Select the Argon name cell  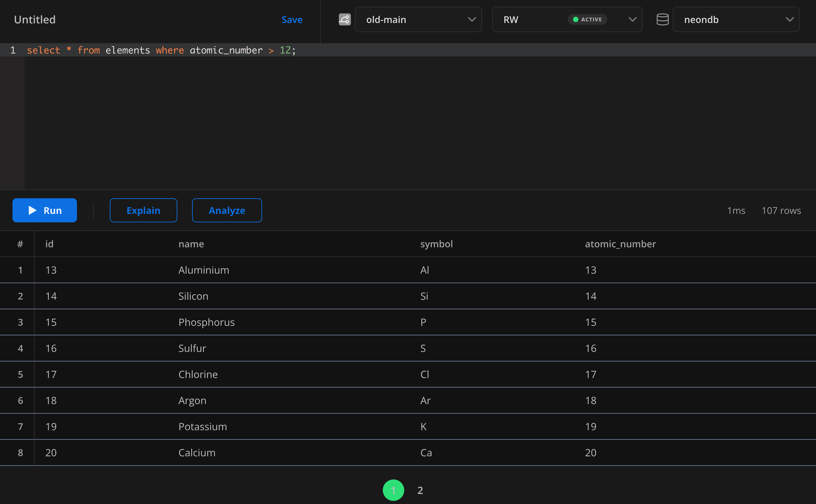[x=192, y=401]
